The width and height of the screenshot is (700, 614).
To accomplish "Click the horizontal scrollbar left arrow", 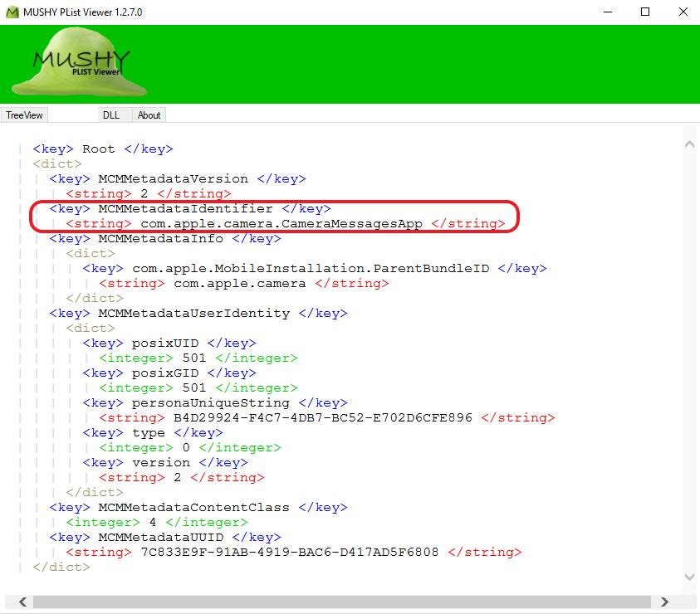I will tap(22, 602).
